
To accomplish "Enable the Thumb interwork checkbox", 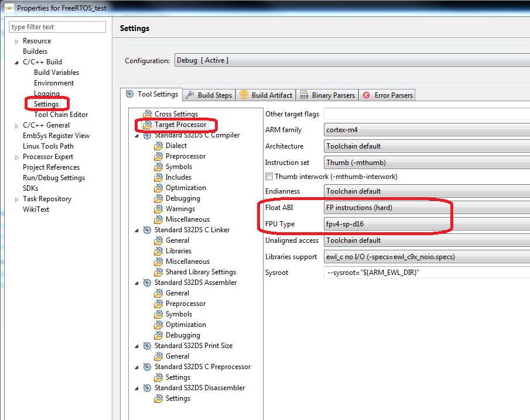I will pos(269,176).
